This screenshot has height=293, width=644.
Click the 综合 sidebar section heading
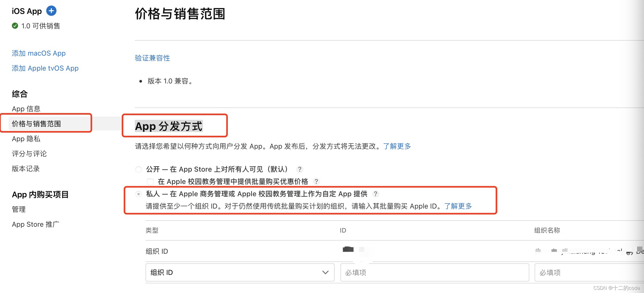[20, 94]
